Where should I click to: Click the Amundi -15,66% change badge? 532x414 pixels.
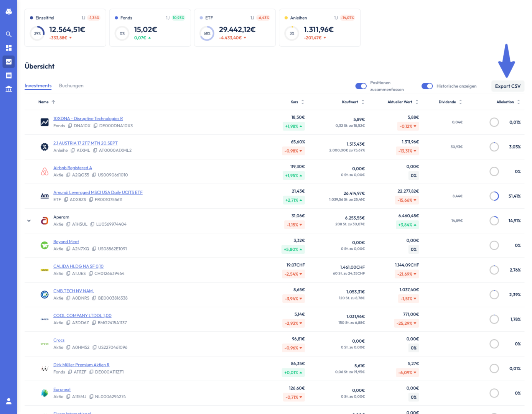[407, 200]
